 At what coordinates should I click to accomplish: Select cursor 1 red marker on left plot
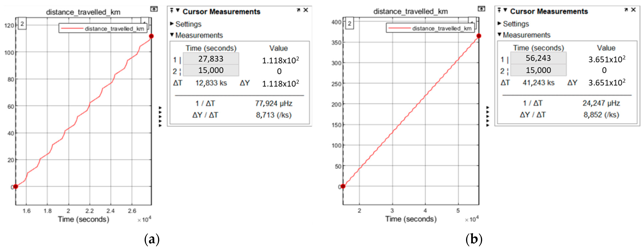coord(151,36)
